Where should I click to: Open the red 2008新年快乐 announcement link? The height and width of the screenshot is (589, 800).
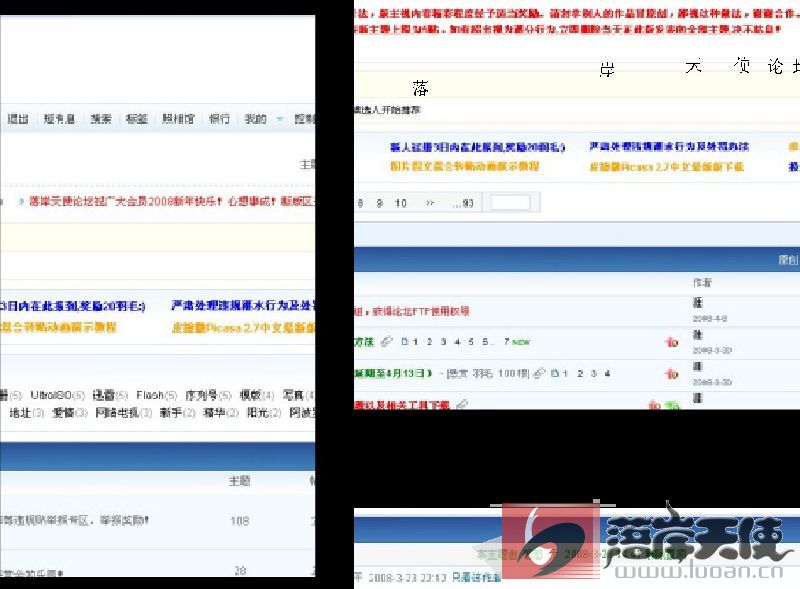pyautogui.click(x=171, y=201)
